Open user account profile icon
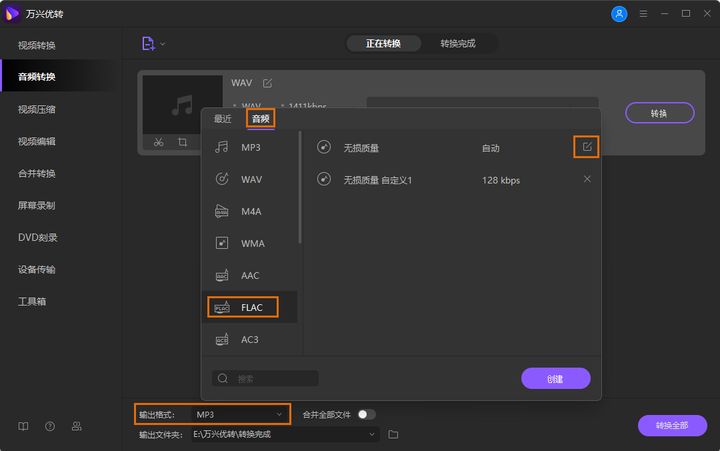 (619, 14)
